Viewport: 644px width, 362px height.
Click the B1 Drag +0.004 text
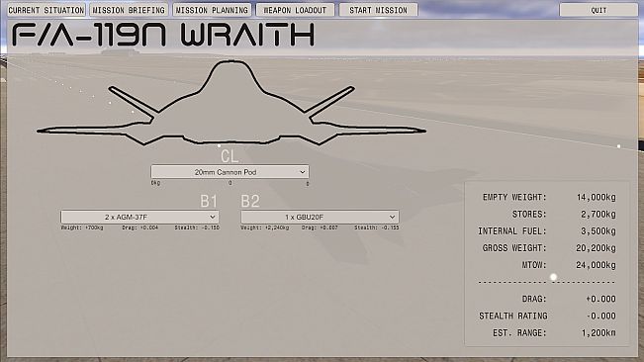tap(140, 227)
